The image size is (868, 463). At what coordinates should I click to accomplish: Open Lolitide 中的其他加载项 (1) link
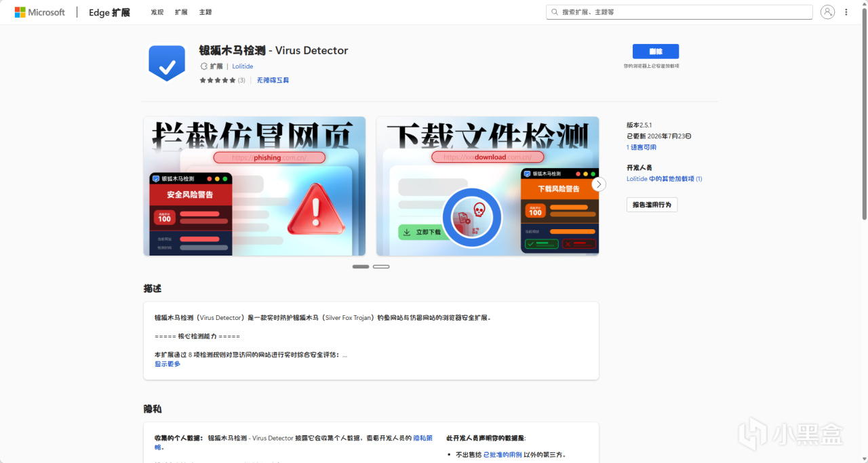point(665,179)
